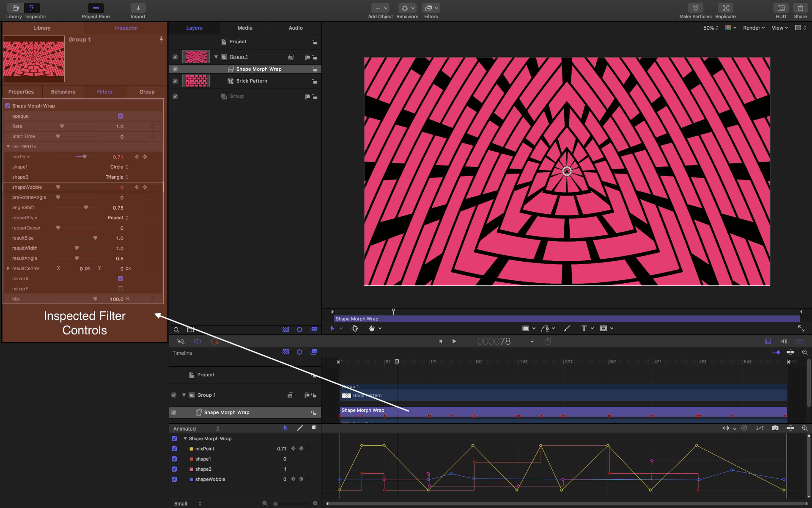The height and width of the screenshot is (508, 812).
Task: Switch to the Library tab in the left pane
Action: tap(42, 28)
